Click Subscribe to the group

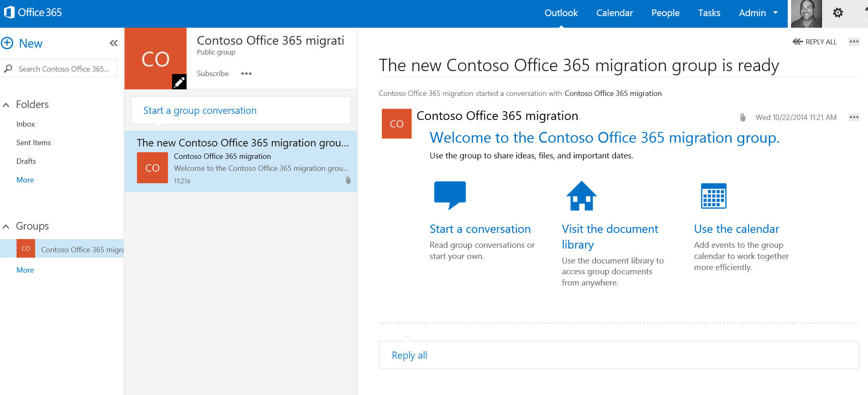click(x=213, y=74)
